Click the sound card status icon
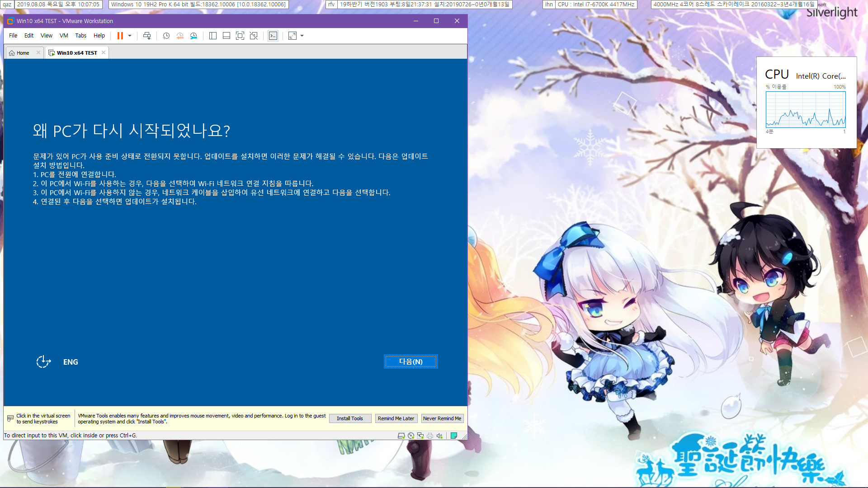Viewport: 868px width, 488px height. (x=439, y=436)
